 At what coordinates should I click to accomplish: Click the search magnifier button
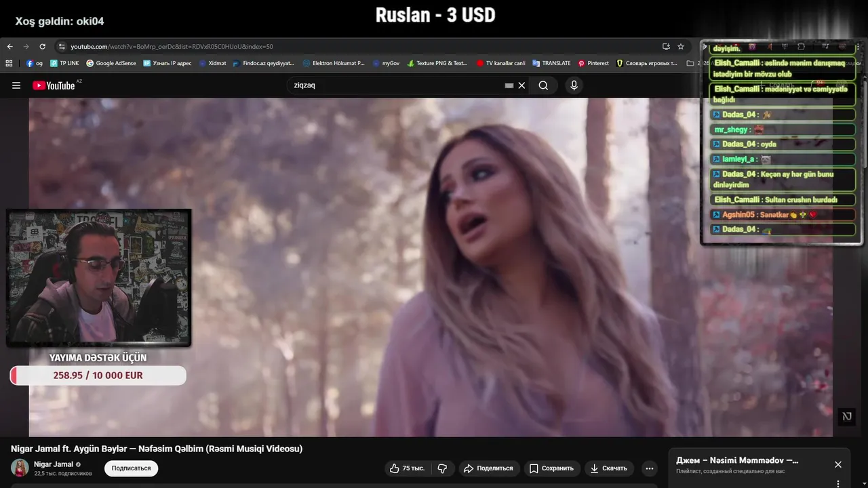(544, 85)
